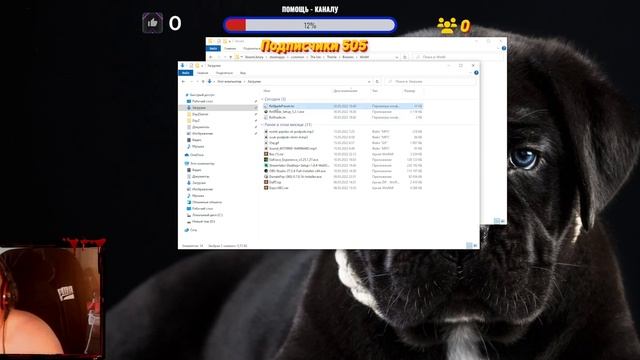Click the blue help icon in front Explorer window

pos(476,73)
